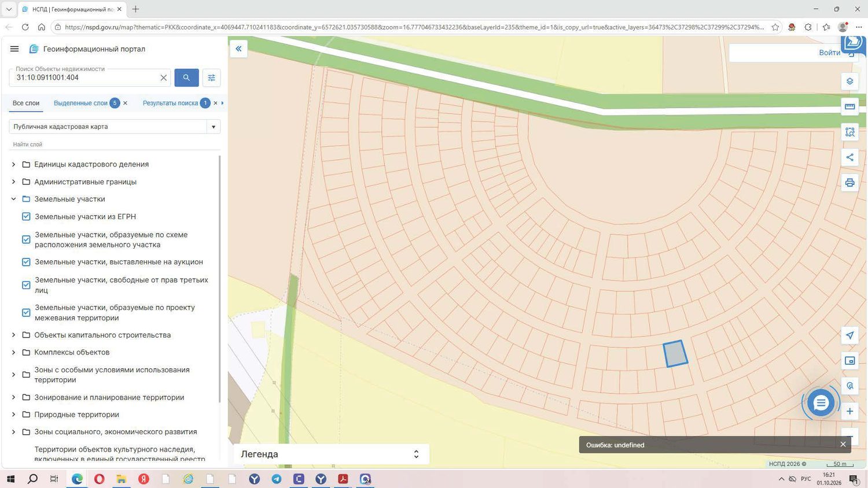The image size is (868, 488).
Task: Open the chat assistant bubble
Action: click(x=821, y=403)
